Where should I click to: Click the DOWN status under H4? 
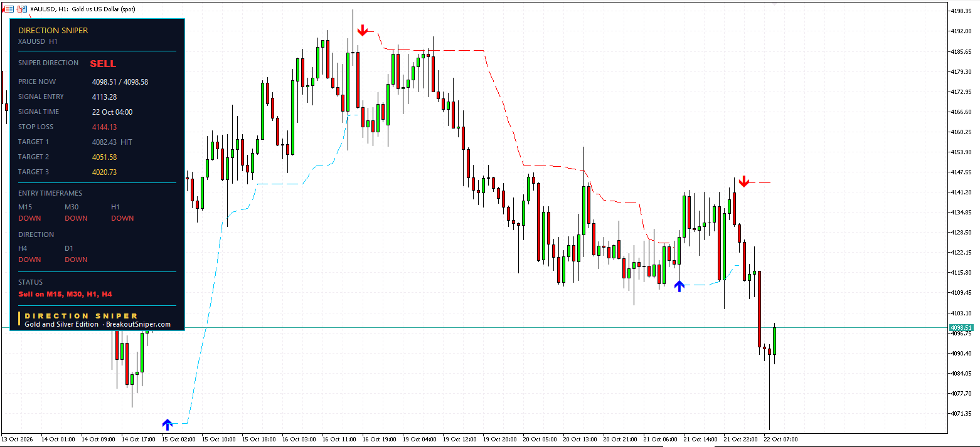pos(29,260)
